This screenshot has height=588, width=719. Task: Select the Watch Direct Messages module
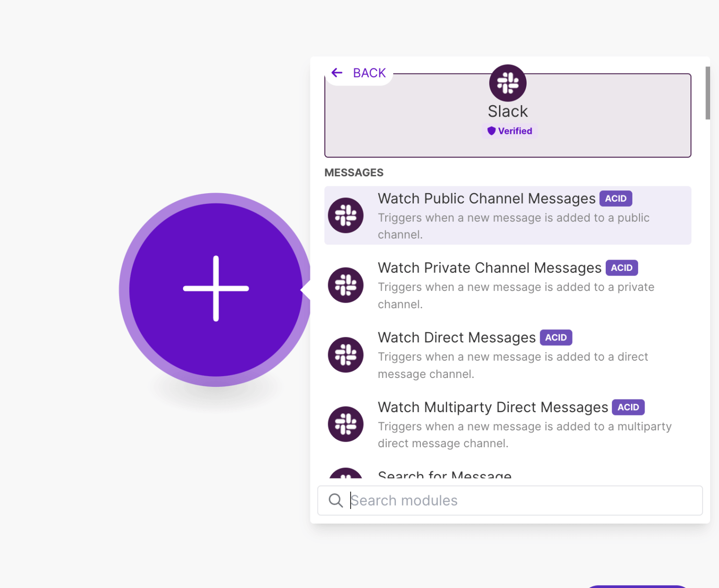pos(468,356)
